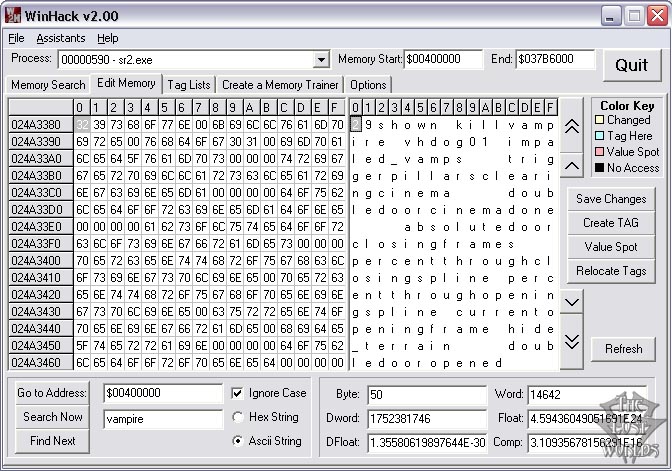This screenshot has height=471, width=672.
Task: Click the Tag Here color key swatch
Action: (x=600, y=136)
